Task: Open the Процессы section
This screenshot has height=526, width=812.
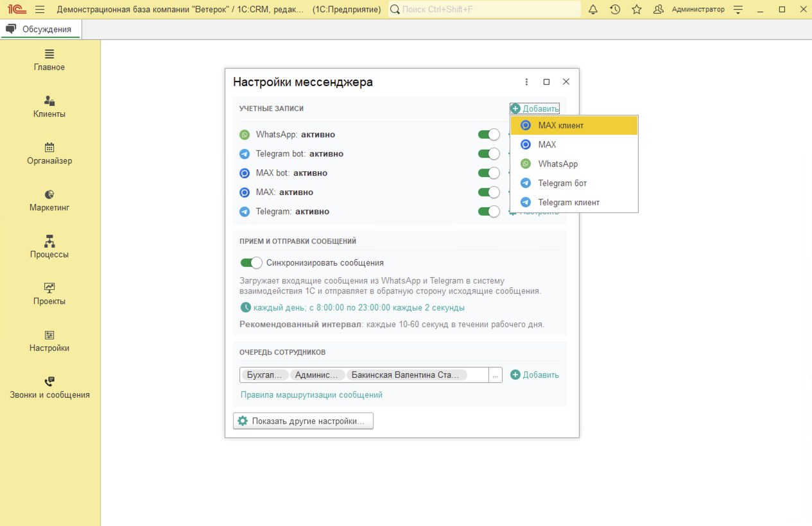Action: pyautogui.click(x=49, y=247)
